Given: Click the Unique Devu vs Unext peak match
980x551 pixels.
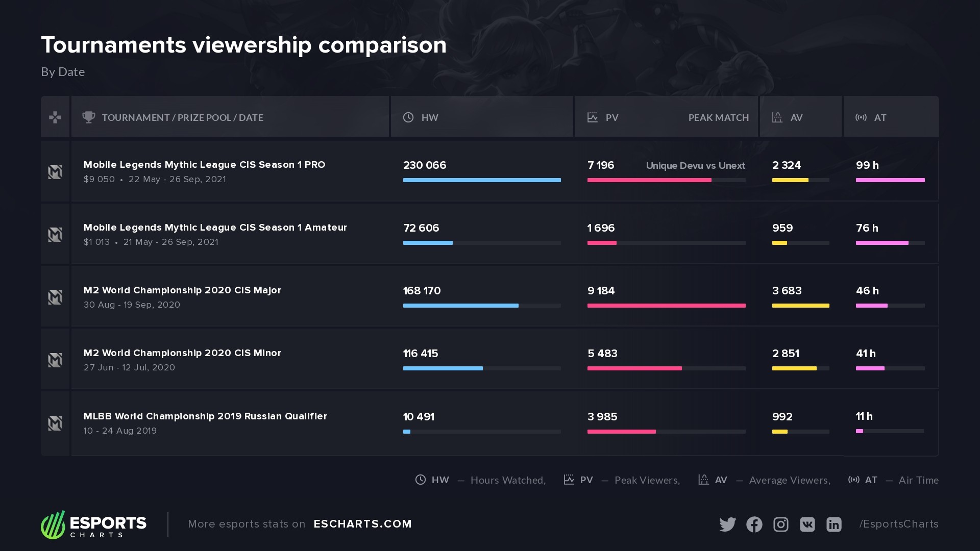Looking at the screenshot, I should [695, 166].
